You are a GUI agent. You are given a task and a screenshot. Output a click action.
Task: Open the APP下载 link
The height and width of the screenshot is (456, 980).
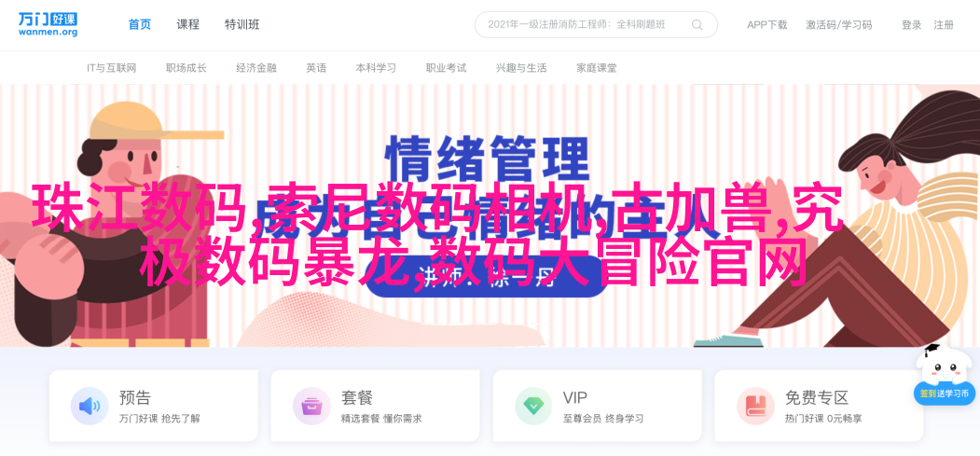point(766,25)
